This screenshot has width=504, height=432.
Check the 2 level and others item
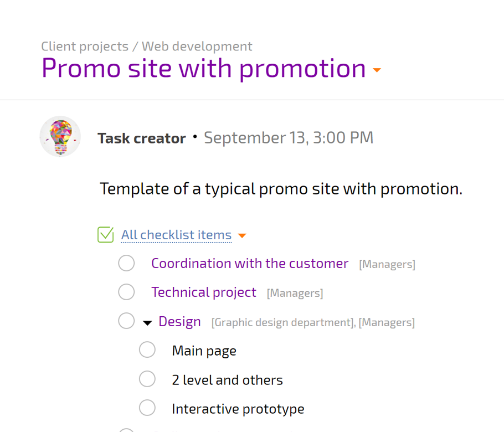pyautogui.click(x=147, y=379)
